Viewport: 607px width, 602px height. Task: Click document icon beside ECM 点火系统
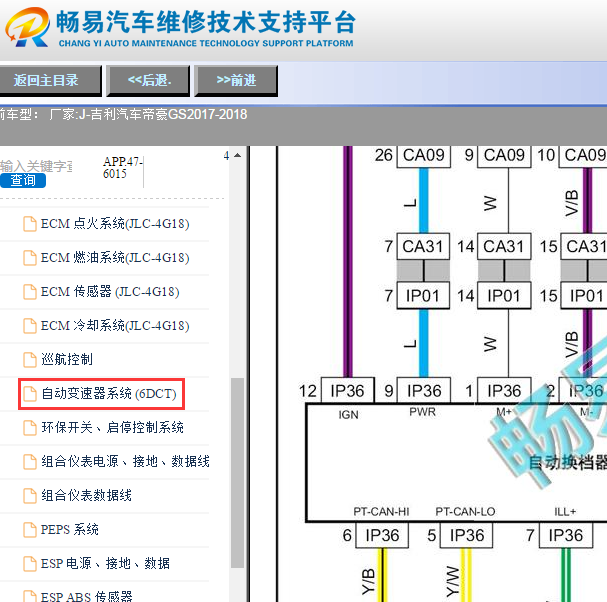30,224
